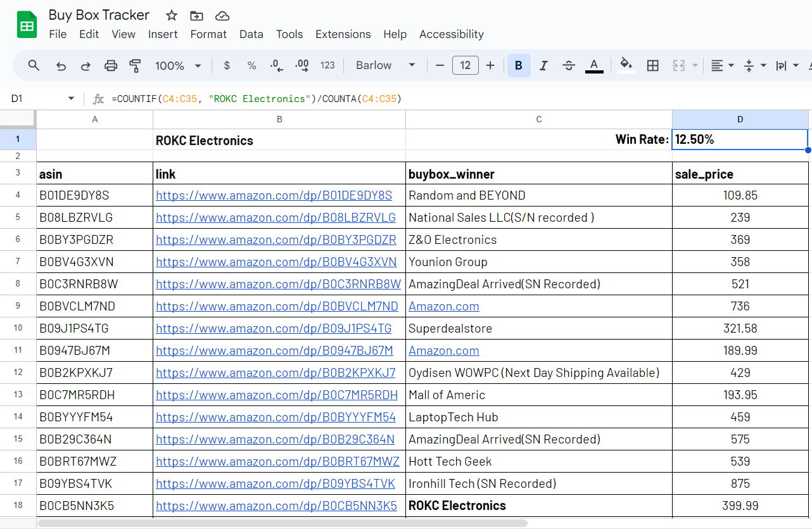
Task: Click the B0CB5NN3K5 Amazon product link
Action: (x=276, y=506)
